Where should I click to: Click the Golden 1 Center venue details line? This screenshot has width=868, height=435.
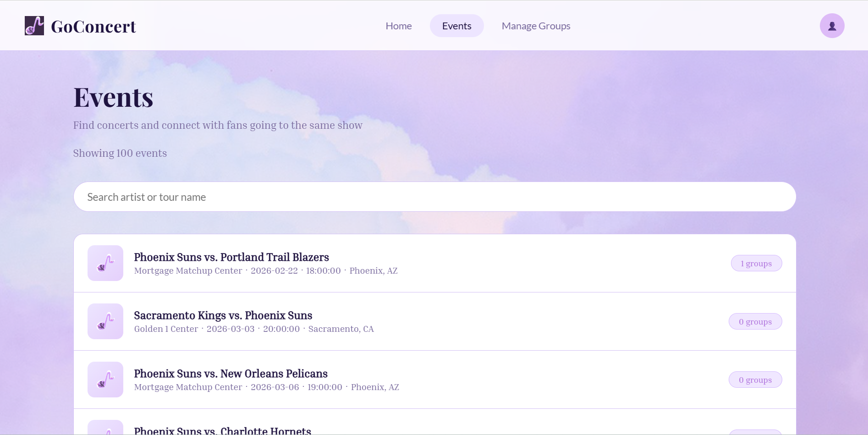pos(254,329)
